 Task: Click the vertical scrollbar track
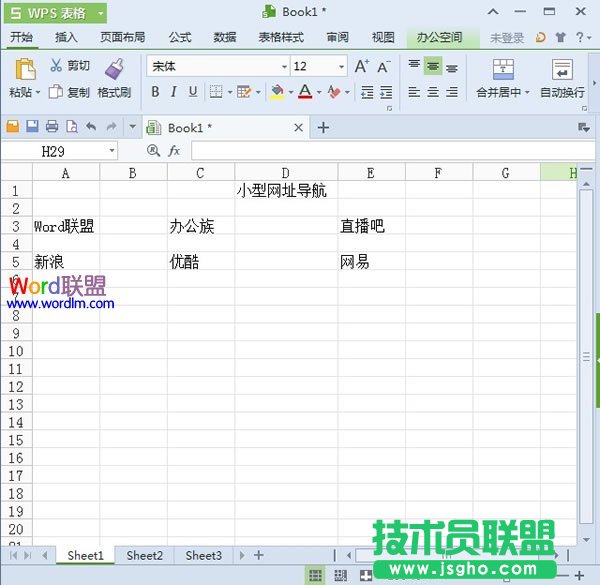pos(586,356)
